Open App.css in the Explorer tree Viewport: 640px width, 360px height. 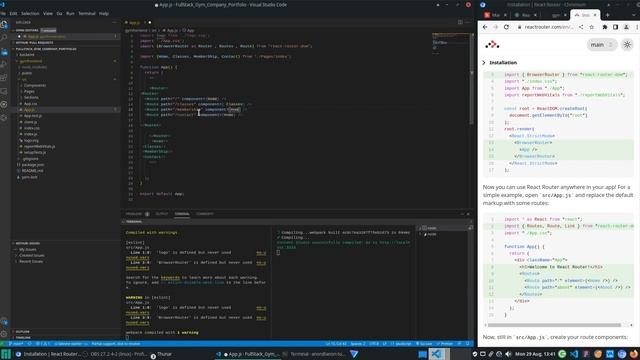click(x=30, y=104)
